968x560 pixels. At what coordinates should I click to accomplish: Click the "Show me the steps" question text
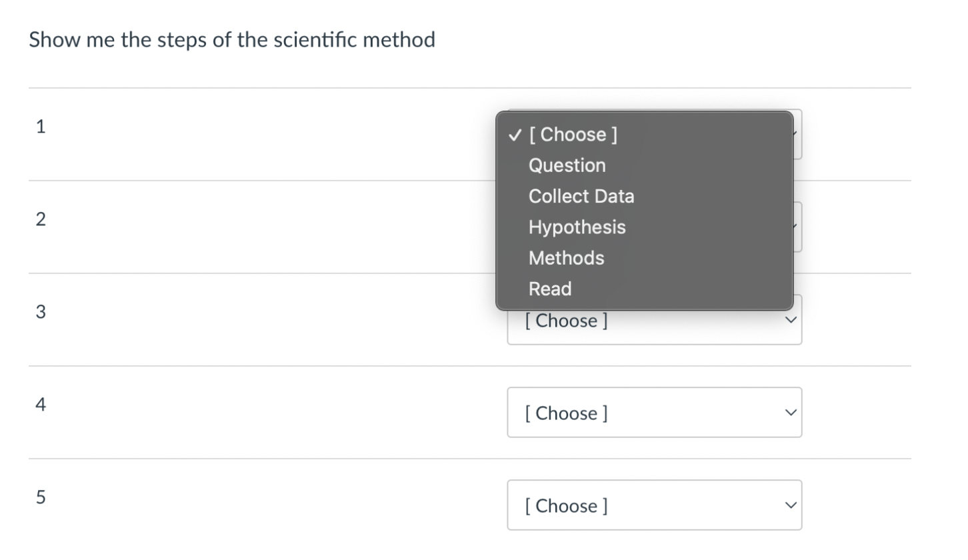point(232,40)
